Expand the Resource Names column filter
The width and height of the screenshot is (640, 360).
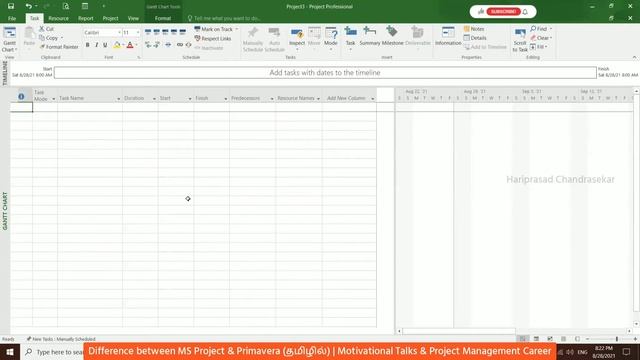pyautogui.click(x=318, y=99)
